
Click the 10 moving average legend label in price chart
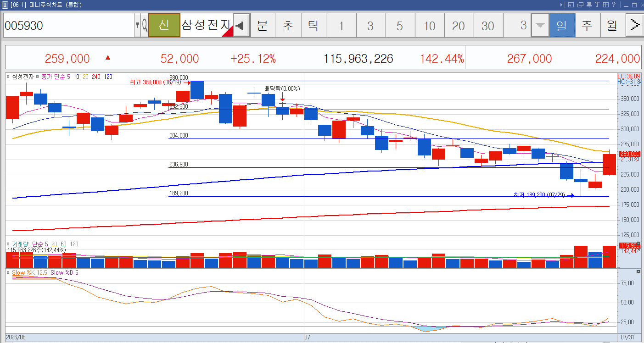(x=76, y=77)
